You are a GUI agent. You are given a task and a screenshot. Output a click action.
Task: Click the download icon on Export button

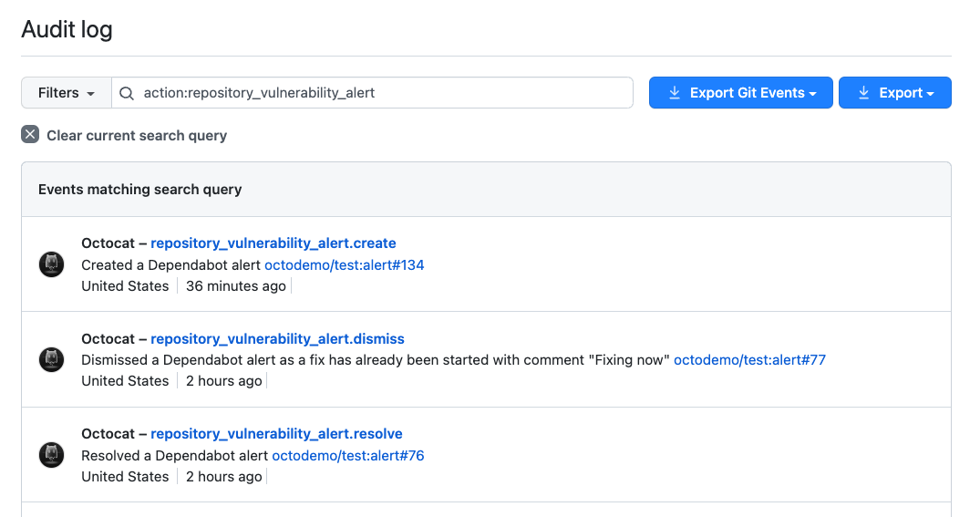pos(863,92)
